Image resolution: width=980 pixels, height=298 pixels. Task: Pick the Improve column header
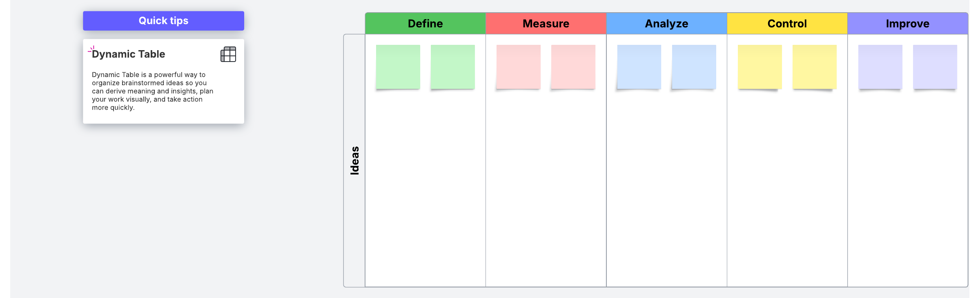[907, 24]
